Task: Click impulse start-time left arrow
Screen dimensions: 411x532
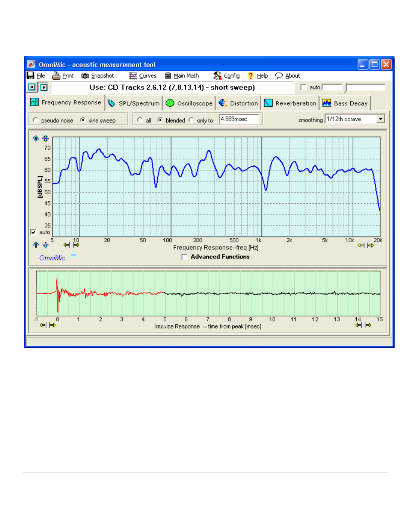Action: click(x=43, y=325)
